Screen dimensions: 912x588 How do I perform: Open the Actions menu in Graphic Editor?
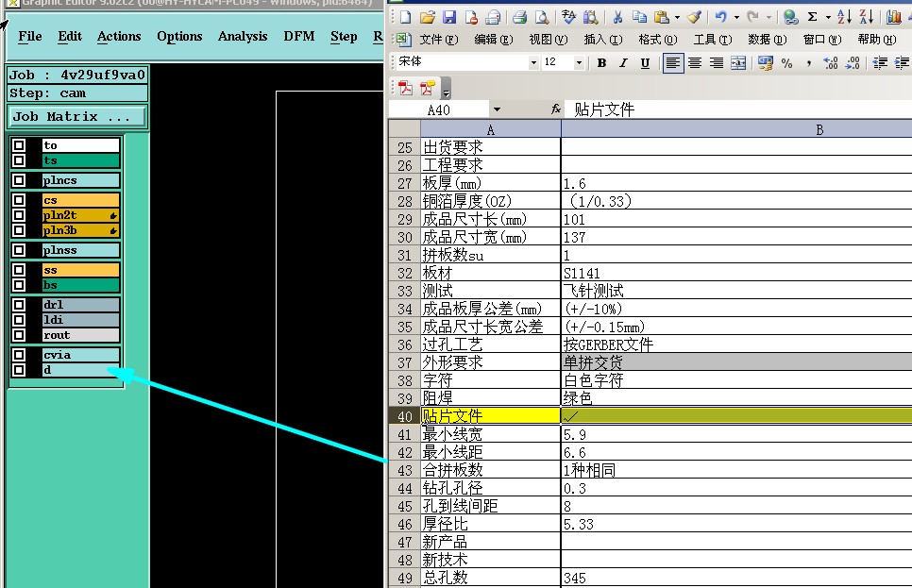point(119,36)
